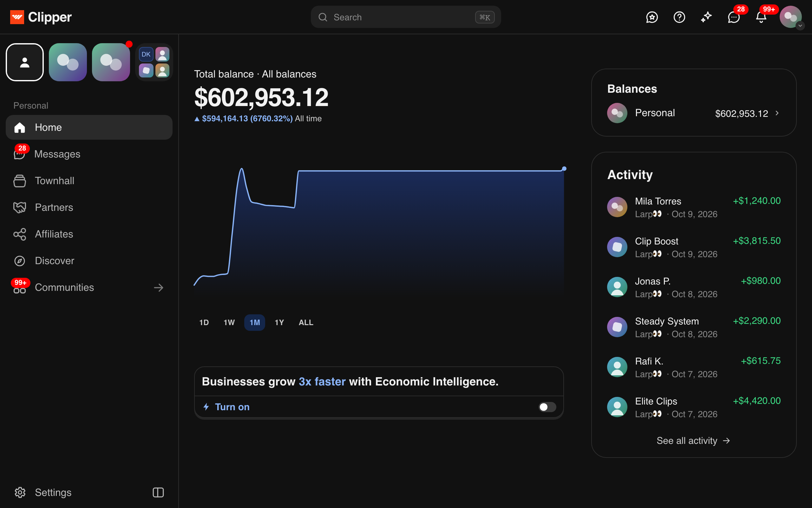812x508 pixels.
Task: Open Steady System activity entry
Action: click(x=694, y=327)
